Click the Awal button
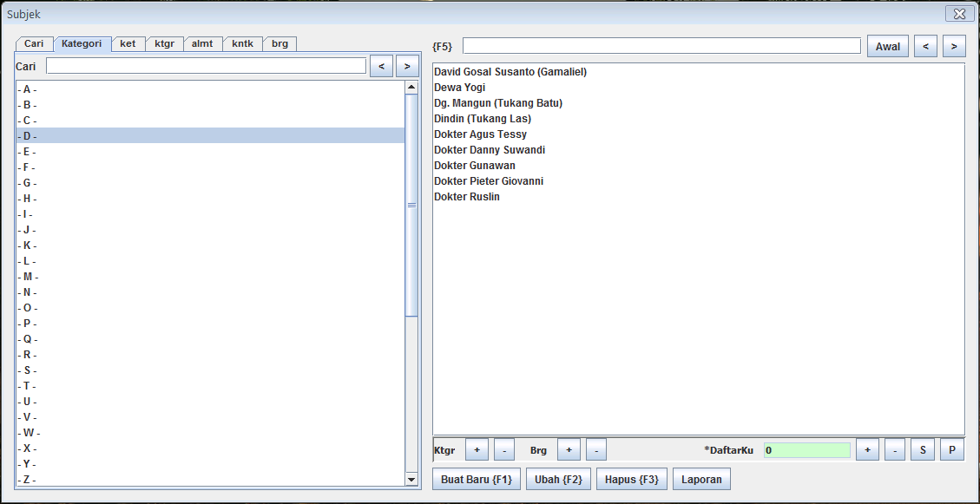This screenshot has height=504, width=980. 887,47
